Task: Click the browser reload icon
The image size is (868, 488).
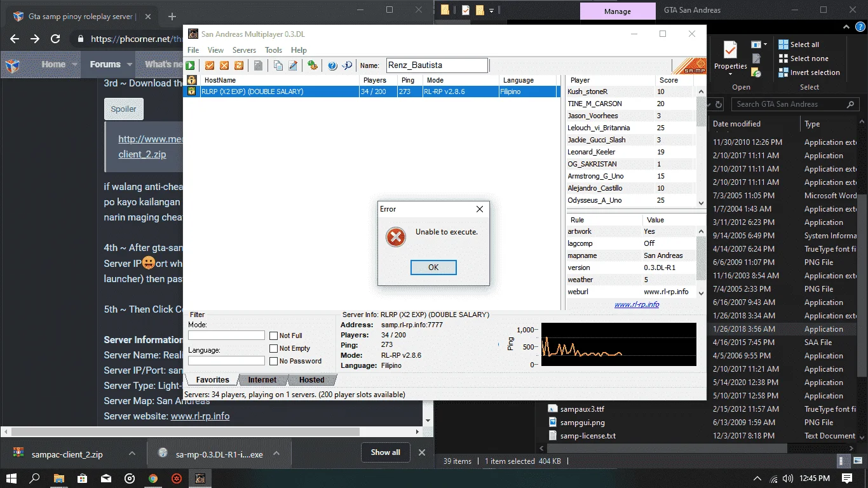Action: 55,39
